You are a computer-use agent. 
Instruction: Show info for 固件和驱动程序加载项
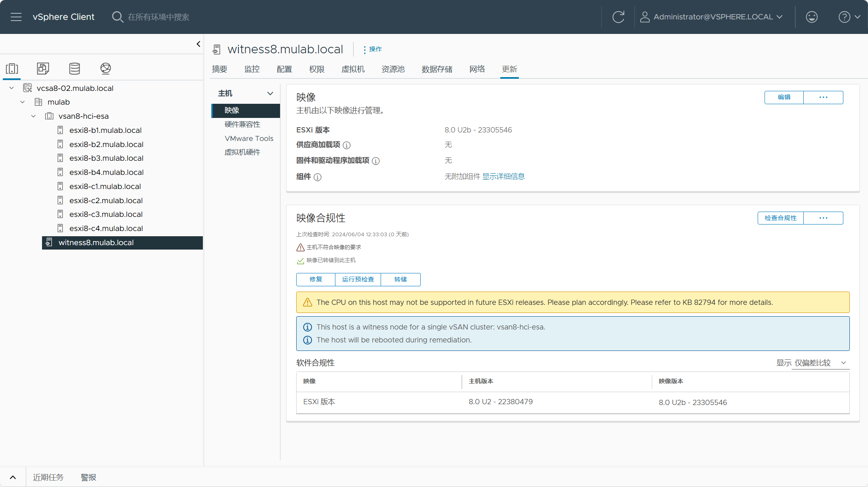click(x=376, y=161)
